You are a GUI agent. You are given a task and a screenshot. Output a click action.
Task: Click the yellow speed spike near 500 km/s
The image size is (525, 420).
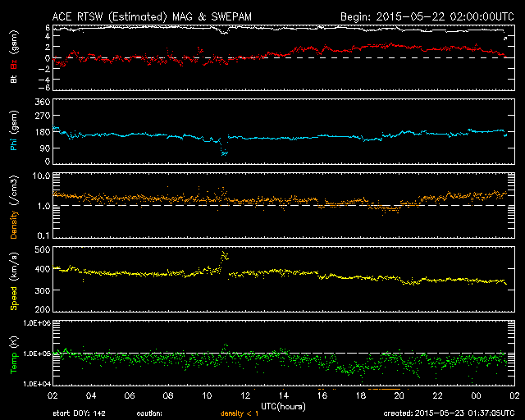pos(225,256)
